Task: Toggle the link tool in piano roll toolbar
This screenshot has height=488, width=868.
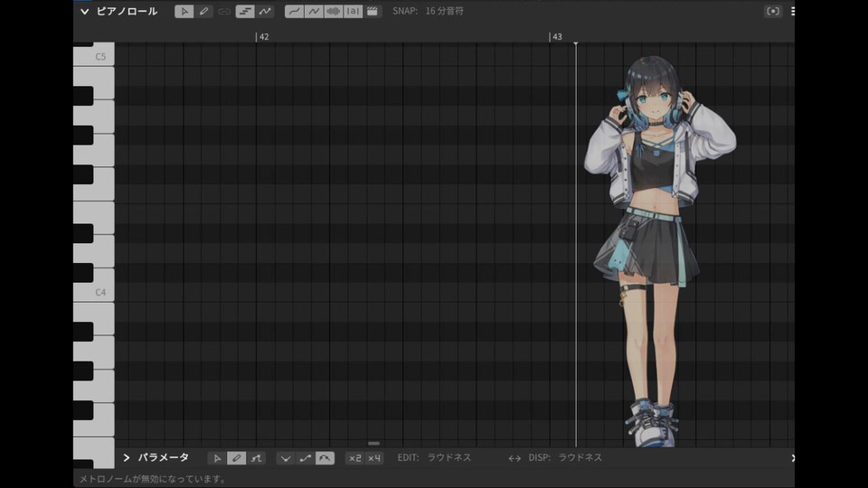Action: pos(223,11)
